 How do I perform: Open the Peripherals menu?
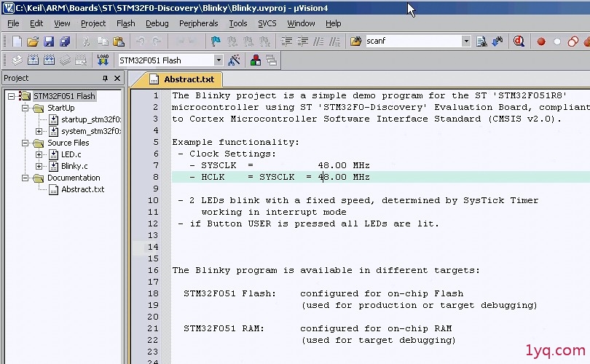tap(199, 23)
